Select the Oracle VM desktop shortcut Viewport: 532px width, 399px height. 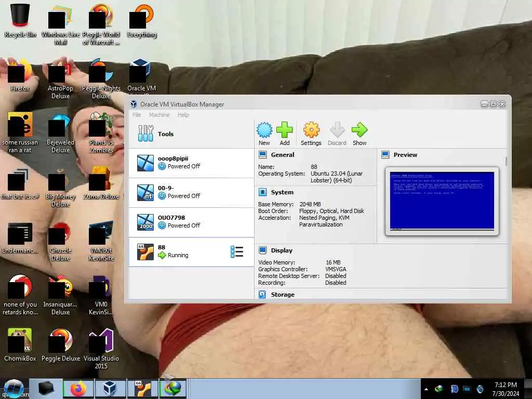click(x=141, y=76)
